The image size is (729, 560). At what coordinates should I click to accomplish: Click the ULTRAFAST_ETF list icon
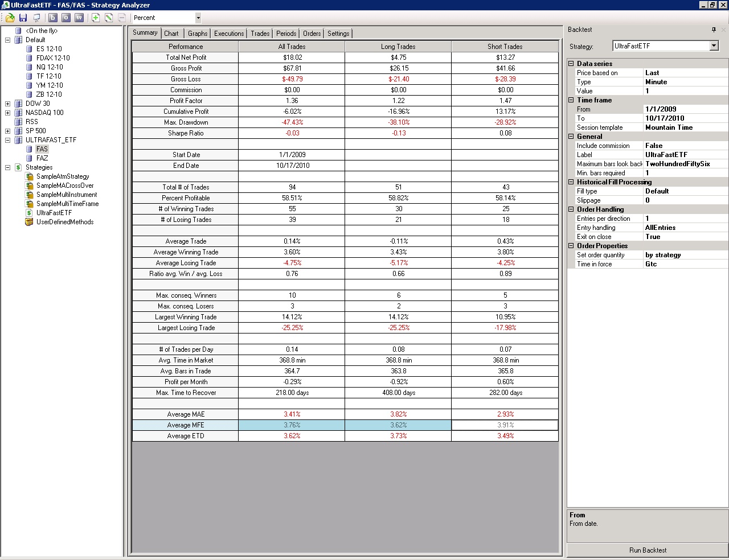18,140
